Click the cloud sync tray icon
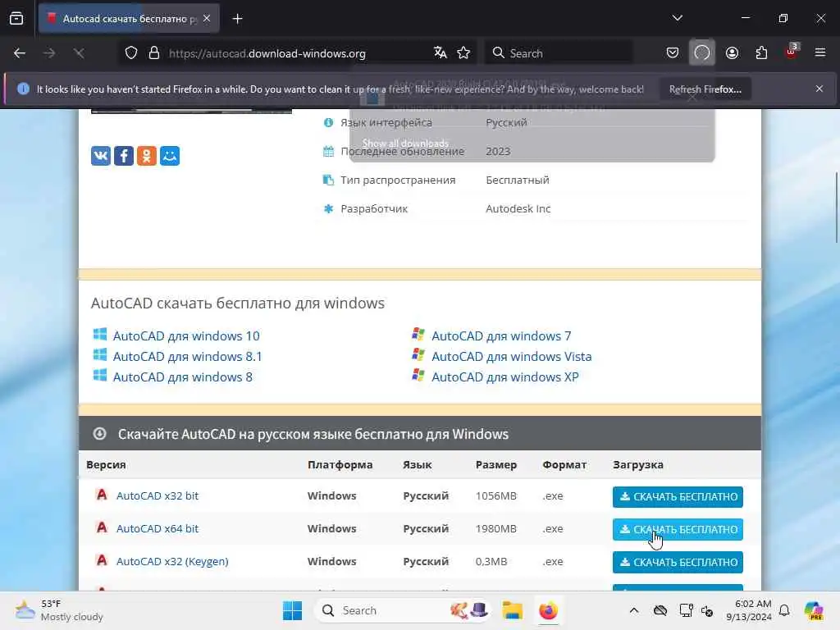840x630 pixels. pyautogui.click(x=660, y=610)
